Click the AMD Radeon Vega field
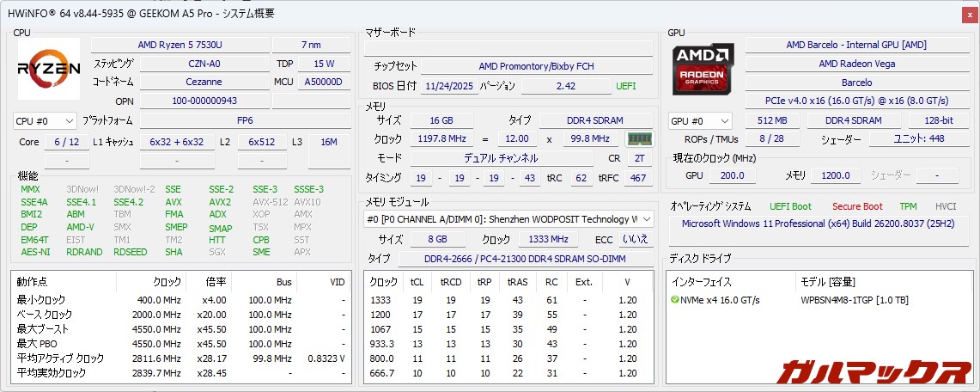Image resolution: width=980 pixels, height=392 pixels. [x=856, y=64]
